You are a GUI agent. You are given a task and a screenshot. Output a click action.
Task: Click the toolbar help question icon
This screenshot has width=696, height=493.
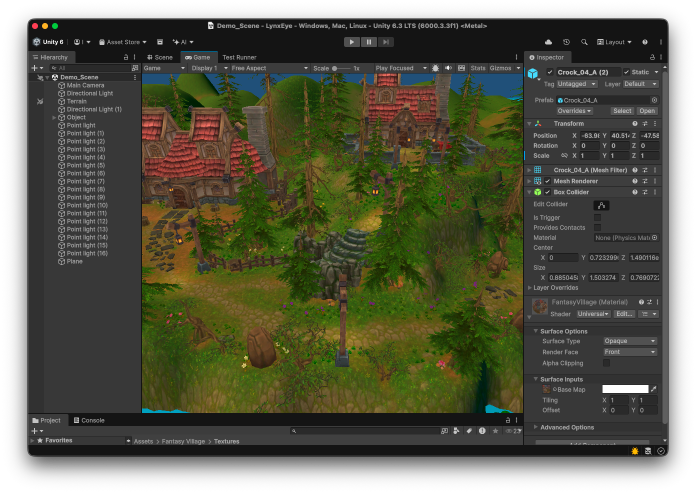click(645, 42)
